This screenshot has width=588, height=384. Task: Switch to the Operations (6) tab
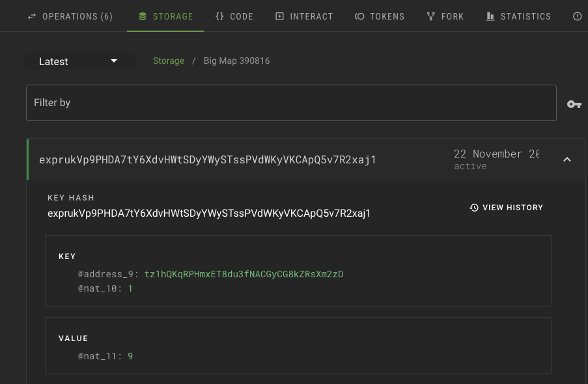(x=70, y=16)
